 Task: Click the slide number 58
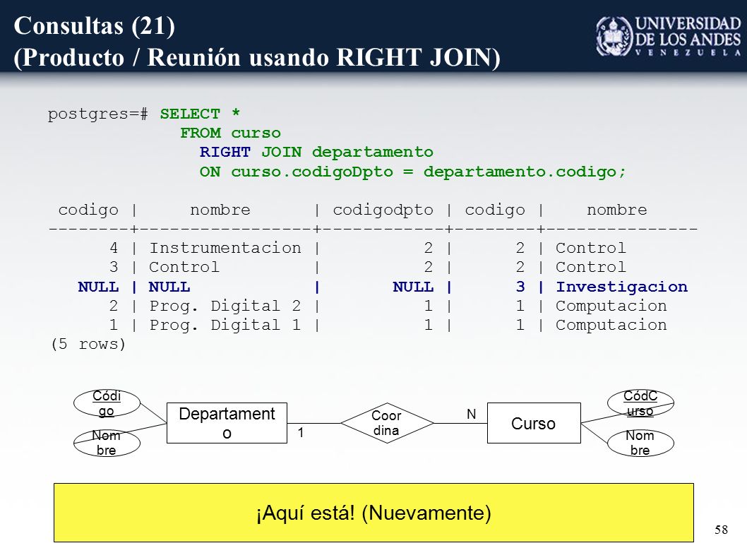(x=721, y=530)
